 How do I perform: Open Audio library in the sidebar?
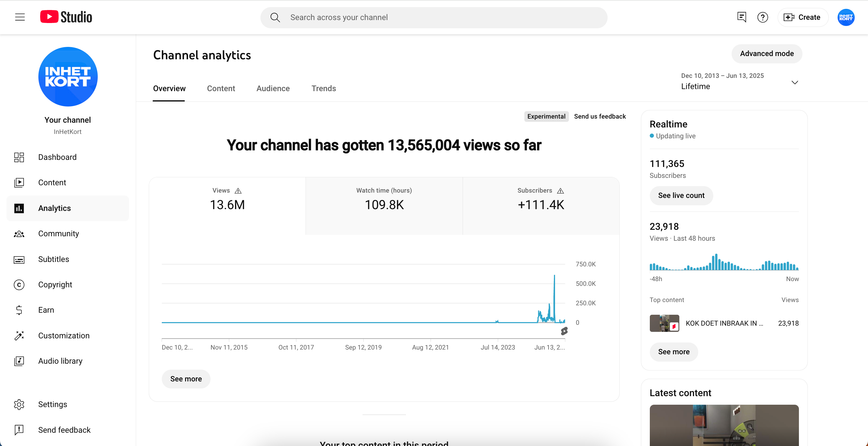[68, 361]
